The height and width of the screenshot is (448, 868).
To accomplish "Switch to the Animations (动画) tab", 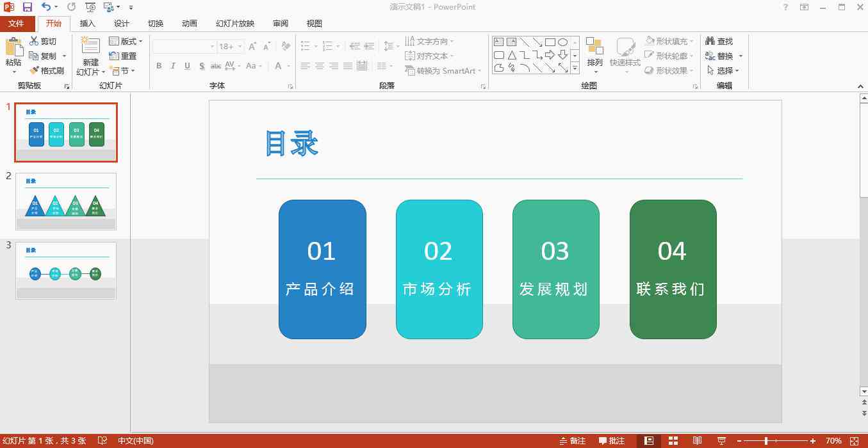I will 190,24.
